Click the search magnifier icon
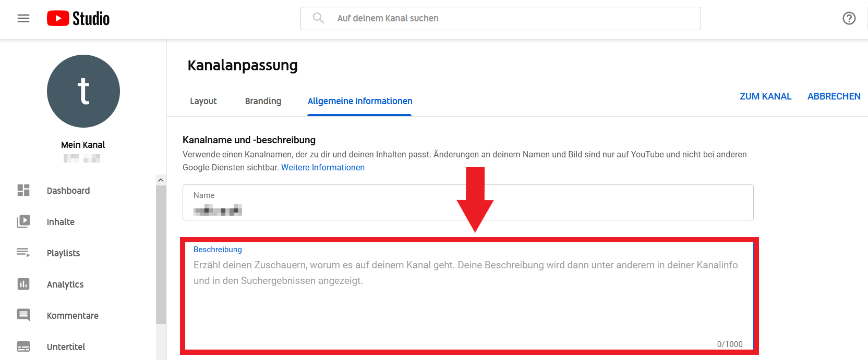The image size is (868, 360). 318,18
